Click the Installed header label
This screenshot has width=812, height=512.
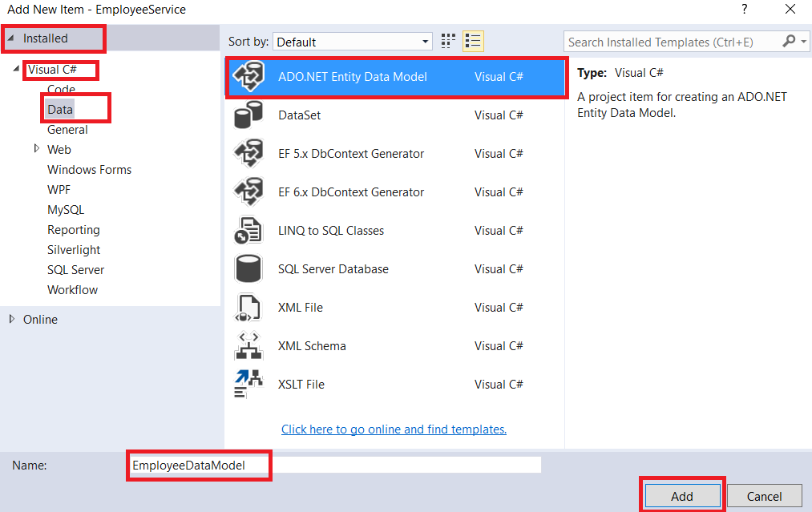point(46,38)
